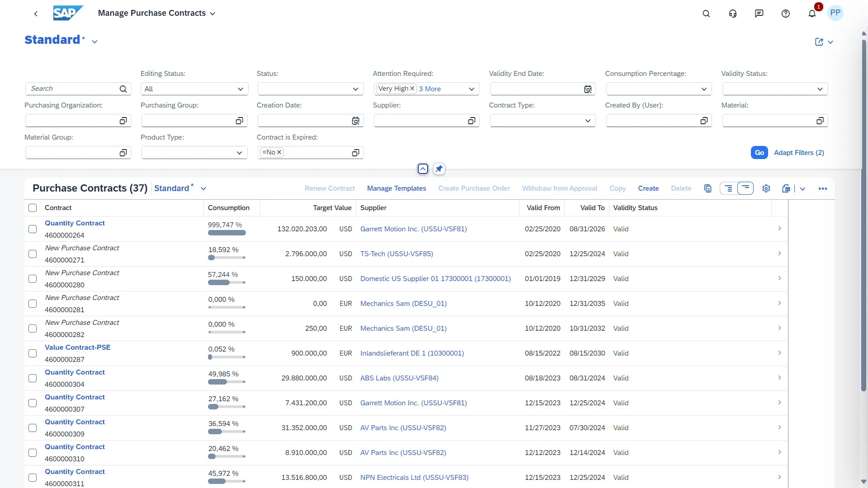Viewport: 868px width, 488px height.
Task: Remove the =No filter token
Action: pyautogui.click(x=279, y=152)
